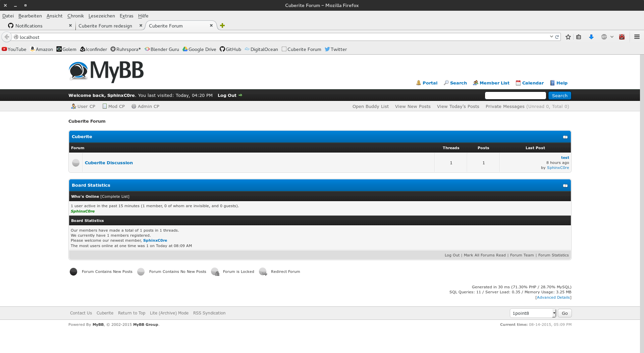644x353 pixels.
Task: Collapse the Cuberite category
Action: [x=565, y=137]
